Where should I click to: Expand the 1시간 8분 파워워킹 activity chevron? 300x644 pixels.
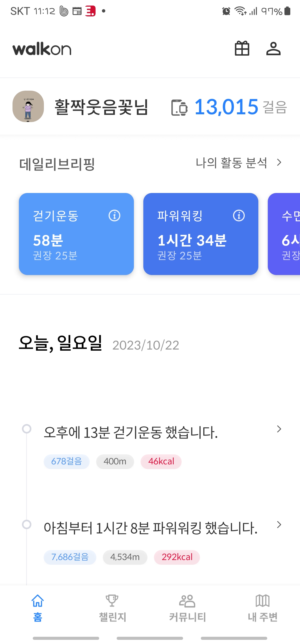pyautogui.click(x=279, y=525)
